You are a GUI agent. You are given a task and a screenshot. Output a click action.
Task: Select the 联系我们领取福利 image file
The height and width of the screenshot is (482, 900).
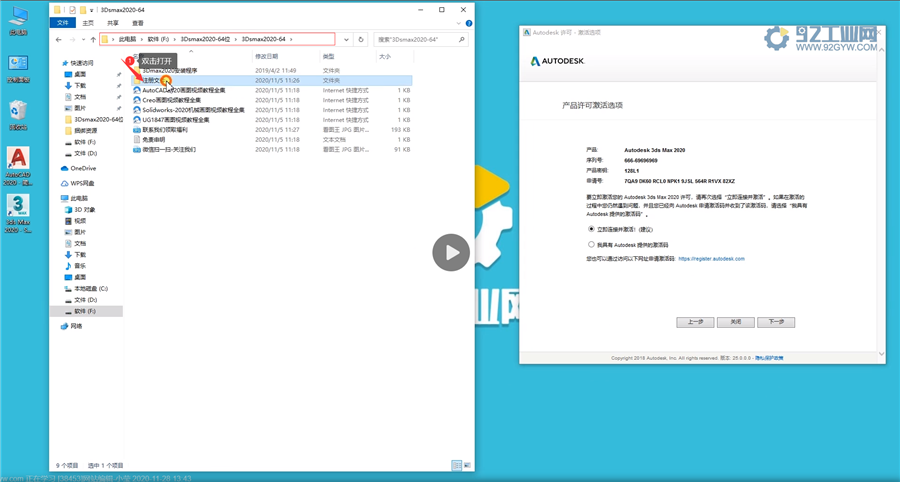coord(165,130)
